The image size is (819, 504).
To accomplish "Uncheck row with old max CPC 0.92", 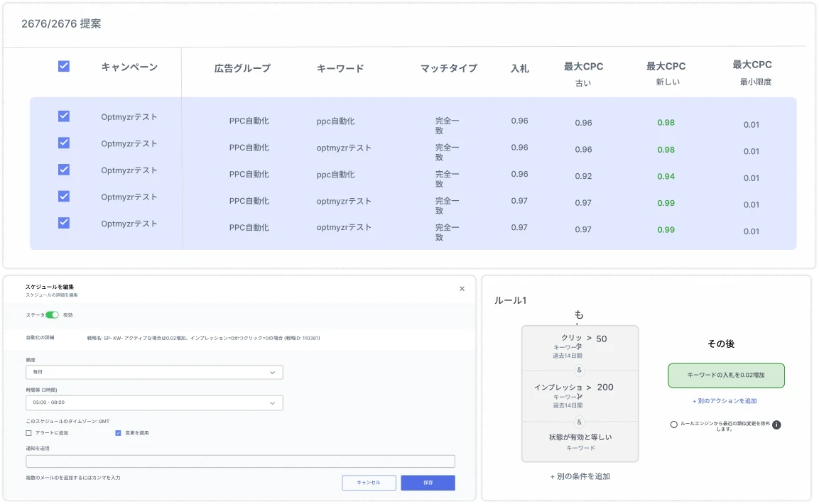I will [64, 170].
